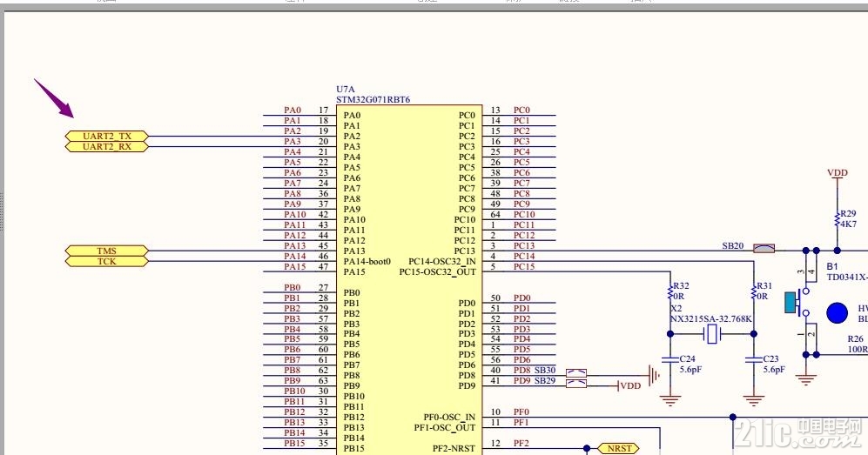Select the R29 resistor symbol
This screenshot has height=455, width=868.
pyautogui.click(x=837, y=219)
